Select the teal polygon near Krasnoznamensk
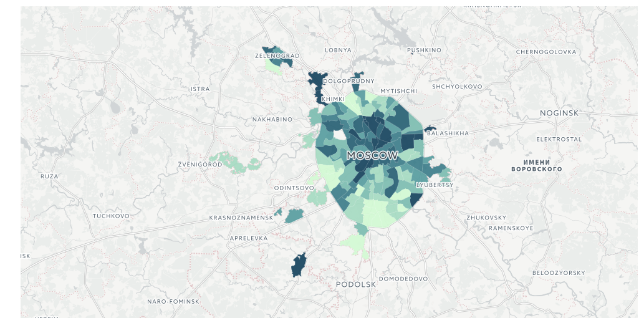 click(294, 216)
